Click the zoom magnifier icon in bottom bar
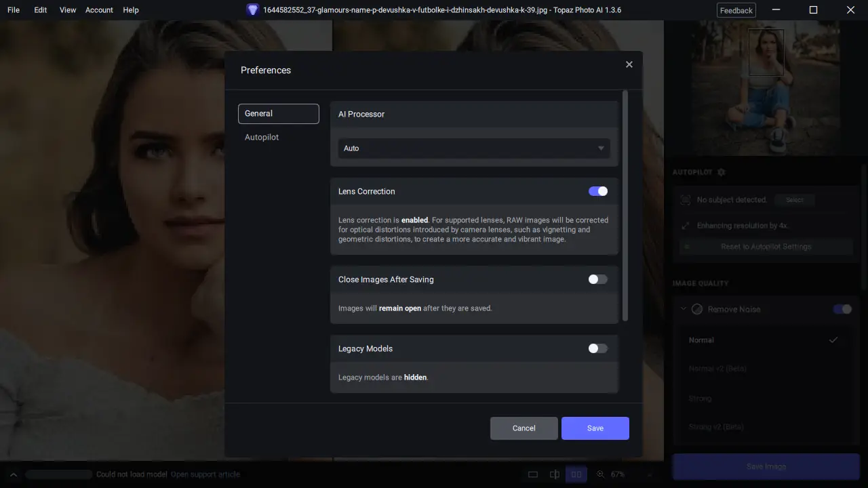868x488 pixels. pos(600,474)
